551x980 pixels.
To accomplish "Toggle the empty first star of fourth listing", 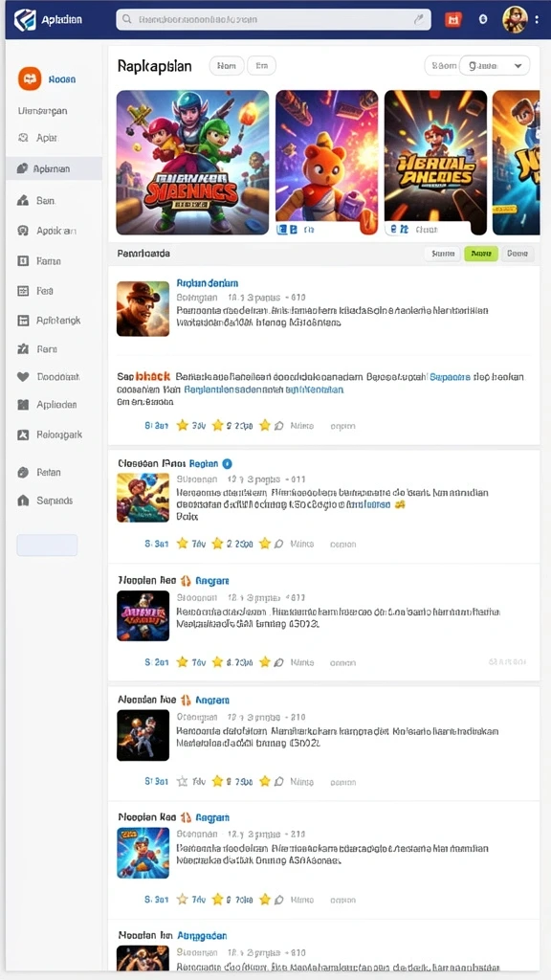I will [x=183, y=781].
